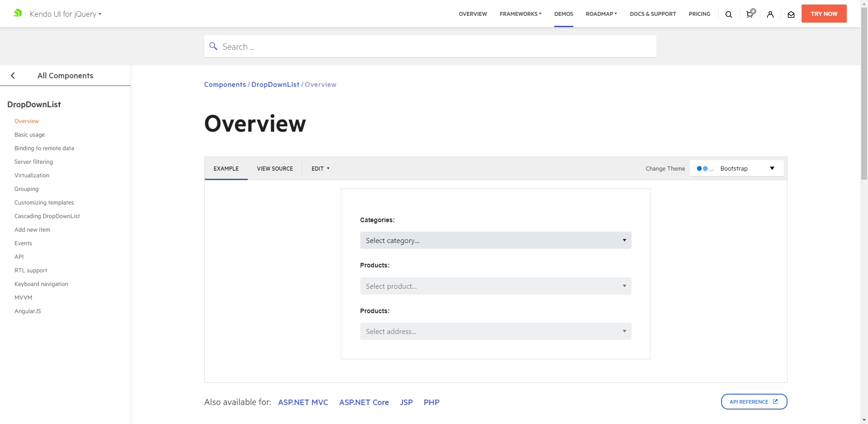Open Add new item demo

click(x=32, y=229)
